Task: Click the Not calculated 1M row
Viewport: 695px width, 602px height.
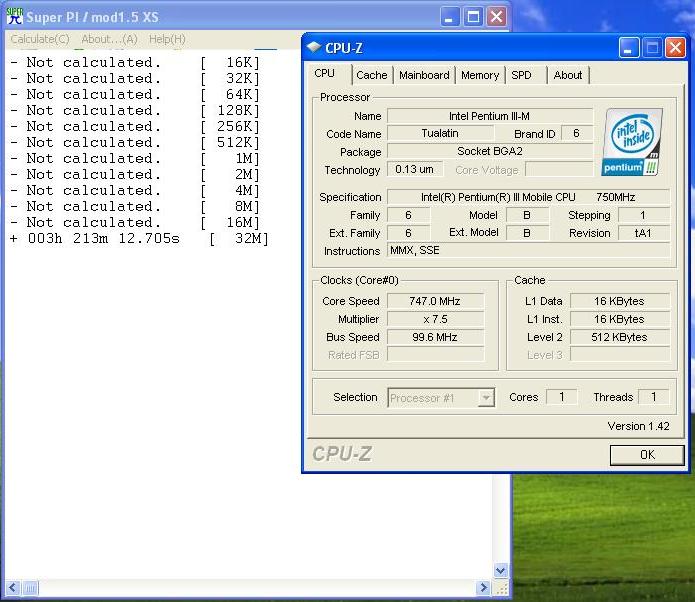Action: (x=135, y=159)
